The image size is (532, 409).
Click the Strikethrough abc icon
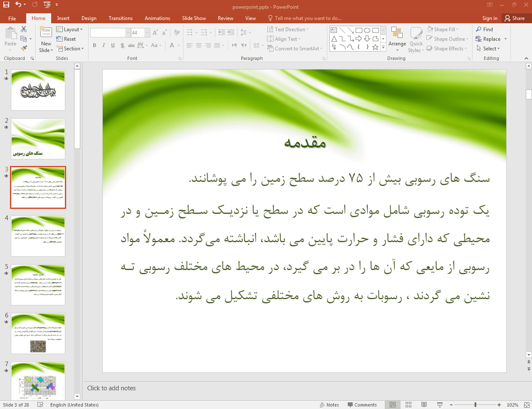click(131, 45)
